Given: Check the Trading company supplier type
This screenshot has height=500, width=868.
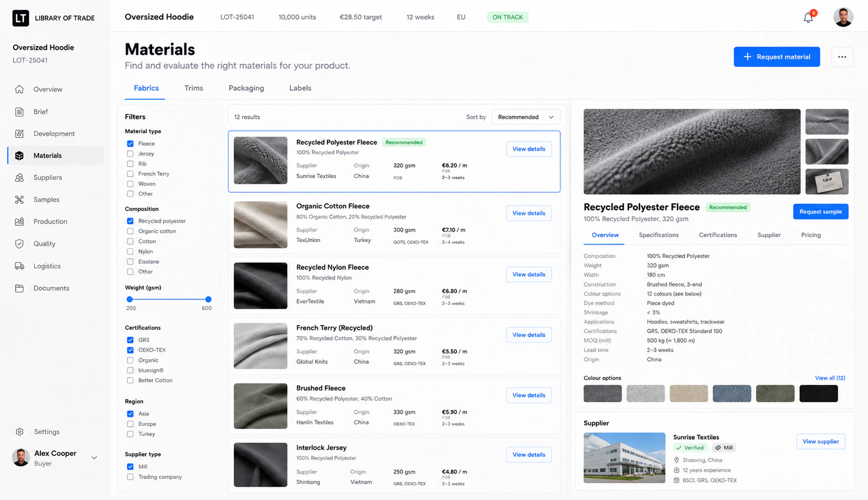Looking at the screenshot, I should coord(130,477).
